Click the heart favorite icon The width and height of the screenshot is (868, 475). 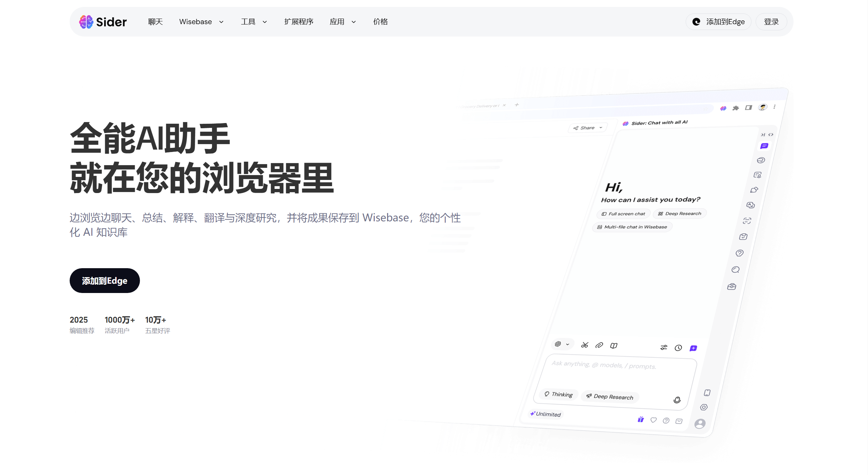653,420
